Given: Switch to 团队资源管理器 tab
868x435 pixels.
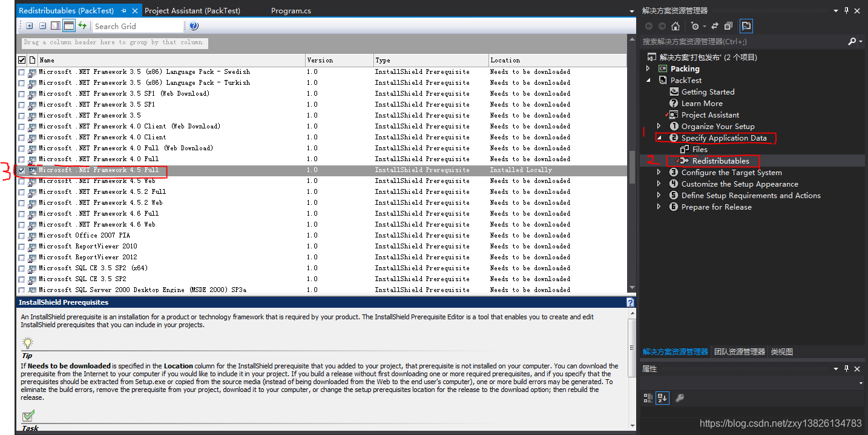Looking at the screenshot, I should pyautogui.click(x=740, y=351).
